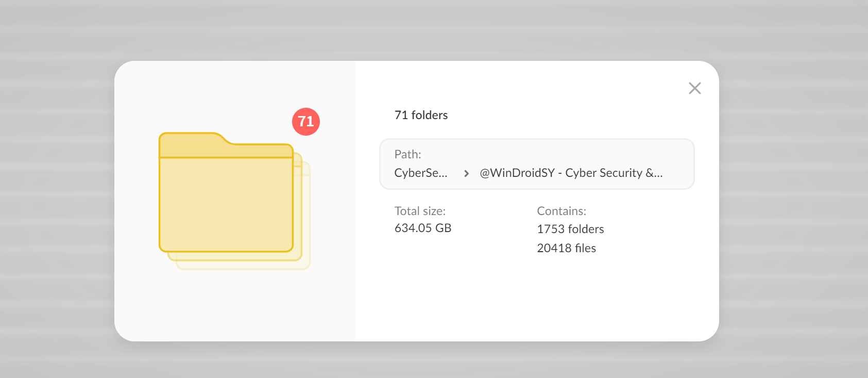Screen dimensions: 868x378
Task: Click the blank white area below the file counts
Action: (536, 299)
